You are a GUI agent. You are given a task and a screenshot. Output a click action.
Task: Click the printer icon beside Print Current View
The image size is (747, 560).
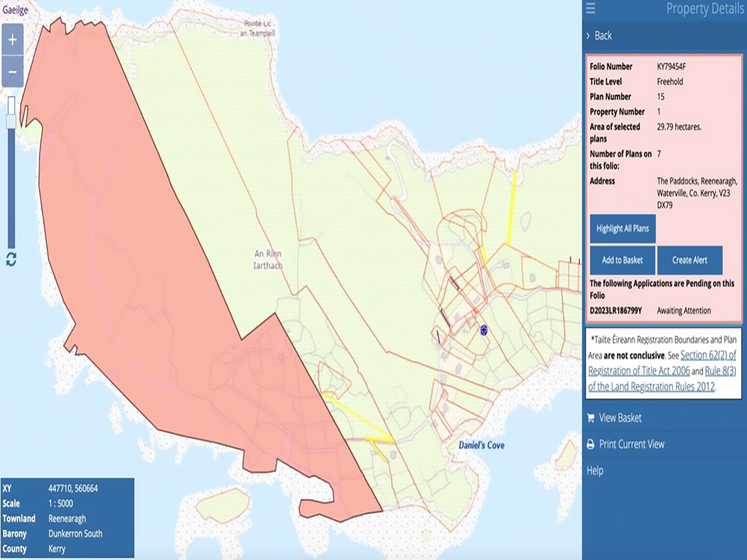point(590,444)
